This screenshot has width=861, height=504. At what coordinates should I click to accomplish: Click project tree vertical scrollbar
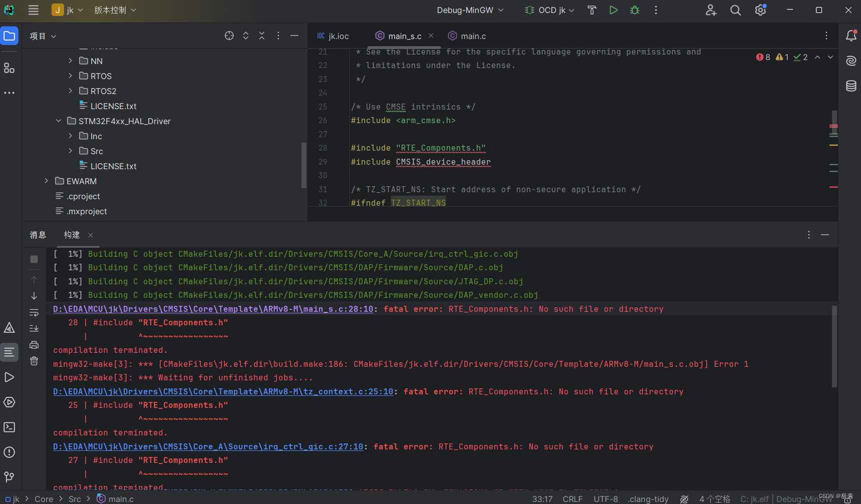[303, 165]
